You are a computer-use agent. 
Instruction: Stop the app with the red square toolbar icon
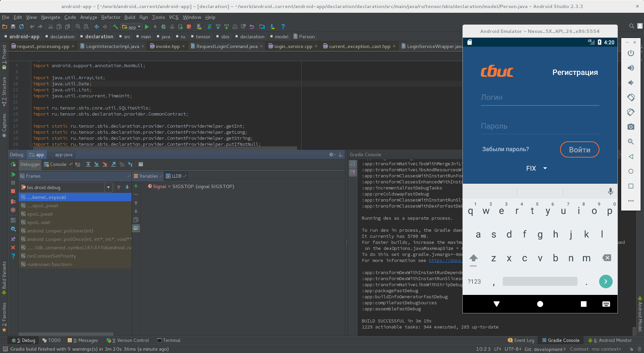[189, 27]
